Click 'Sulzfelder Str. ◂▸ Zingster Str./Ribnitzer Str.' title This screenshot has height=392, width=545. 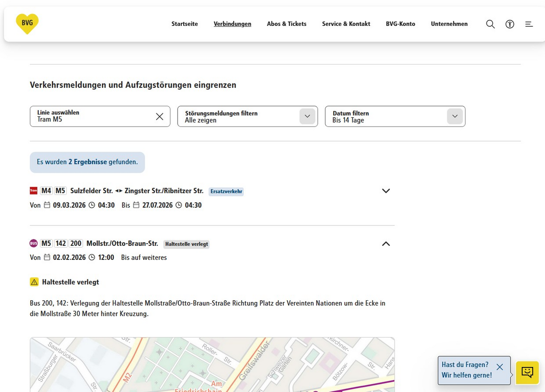(137, 191)
